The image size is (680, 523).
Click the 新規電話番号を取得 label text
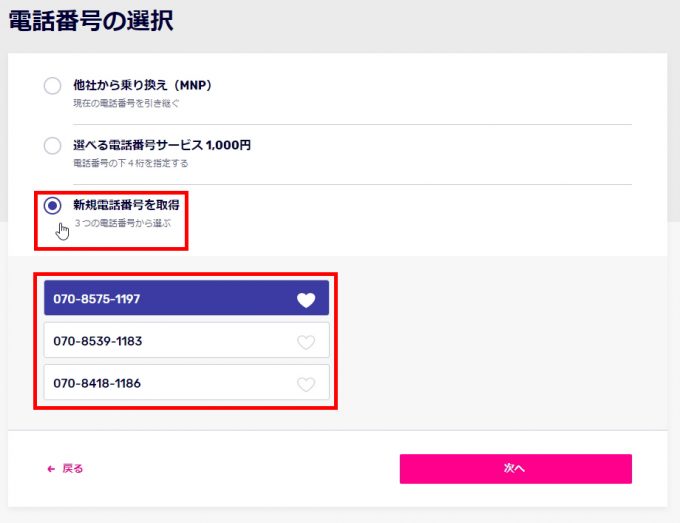[x=126, y=205]
